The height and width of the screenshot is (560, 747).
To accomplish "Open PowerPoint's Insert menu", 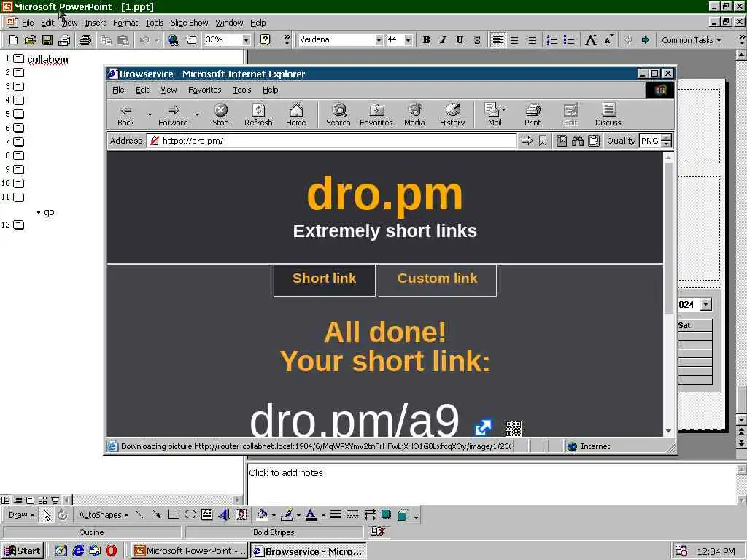I will (96, 23).
